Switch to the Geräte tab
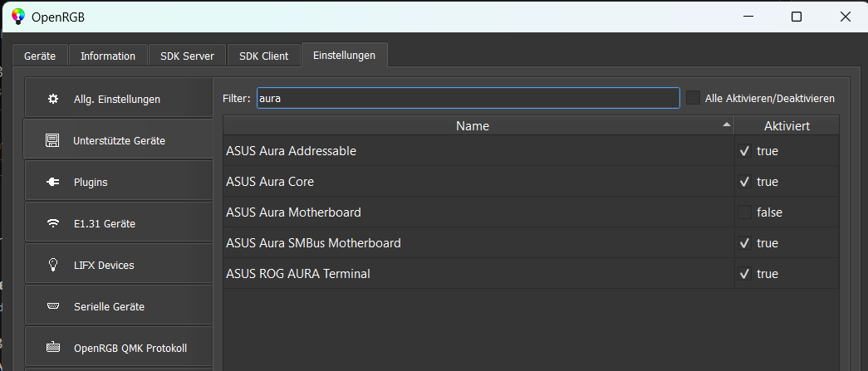The height and width of the screenshot is (371, 868). pos(40,56)
